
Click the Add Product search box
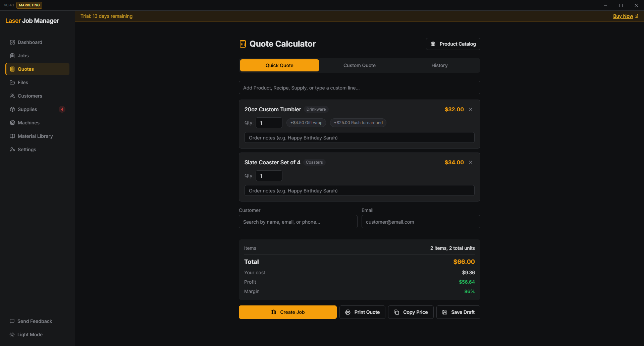359,88
